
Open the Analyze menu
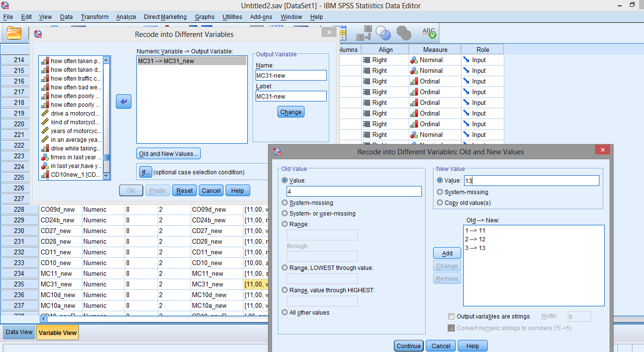[x=126, y=17]
